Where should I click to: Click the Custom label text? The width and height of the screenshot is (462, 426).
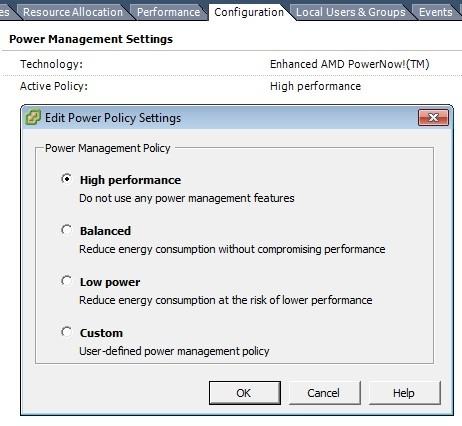[101, 333]
